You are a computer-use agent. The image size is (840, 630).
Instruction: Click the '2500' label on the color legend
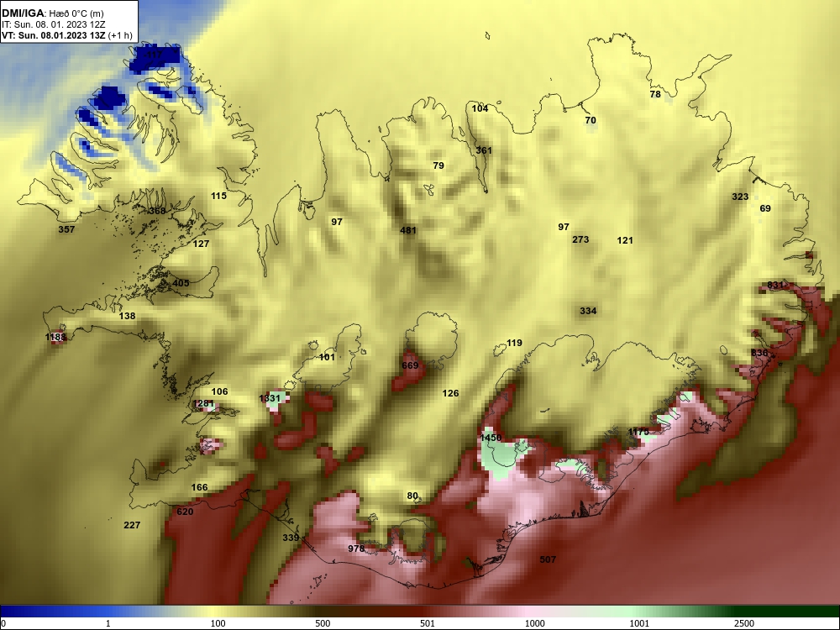pyautogui.click(x=744, y=623)
